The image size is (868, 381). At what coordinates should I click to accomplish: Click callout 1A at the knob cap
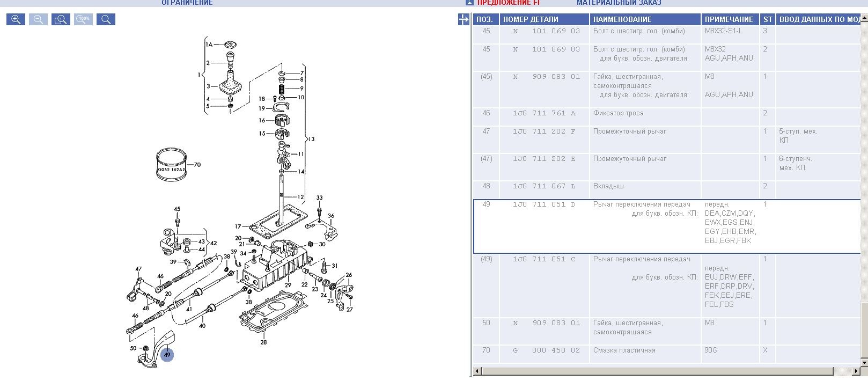click(209, 45)
